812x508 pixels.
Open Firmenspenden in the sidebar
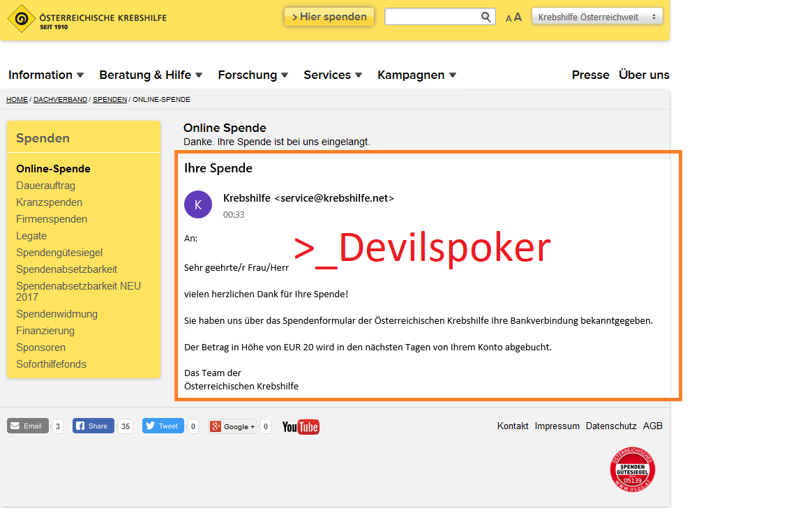click(51, 219)
